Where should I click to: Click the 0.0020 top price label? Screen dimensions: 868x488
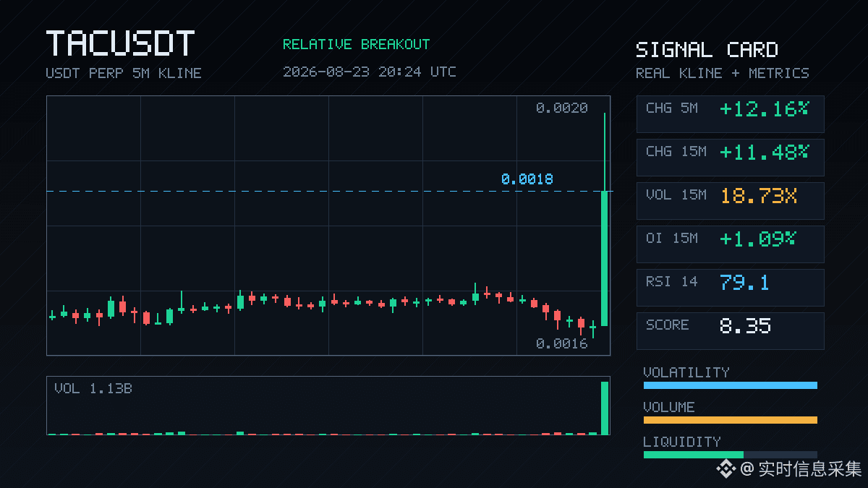562,108
